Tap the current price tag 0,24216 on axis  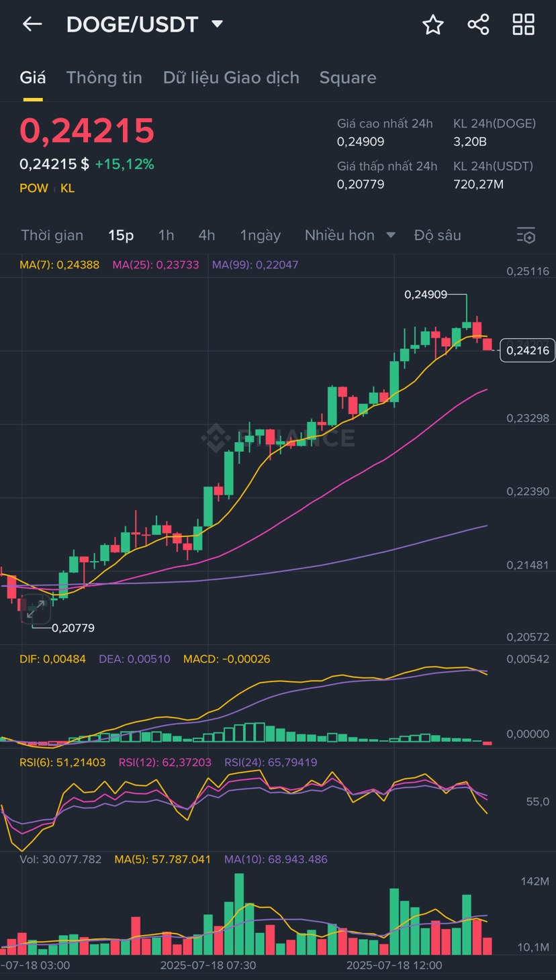pos(528,350)
